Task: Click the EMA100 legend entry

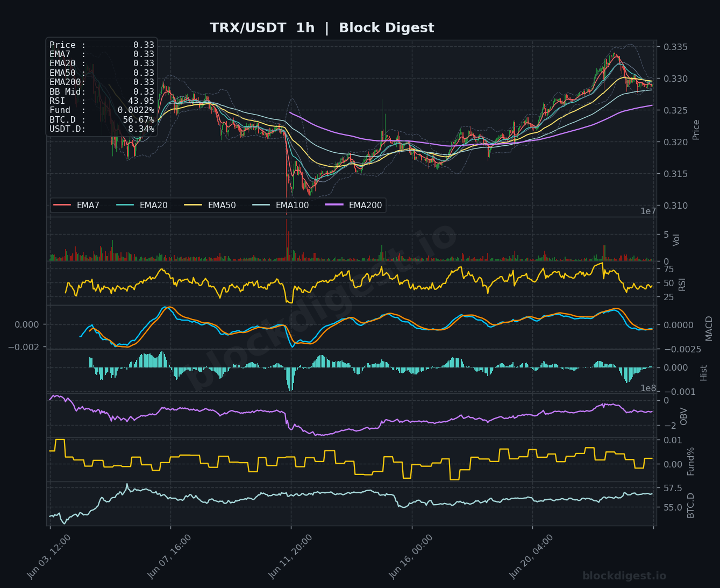Action: tap(281, 205)
